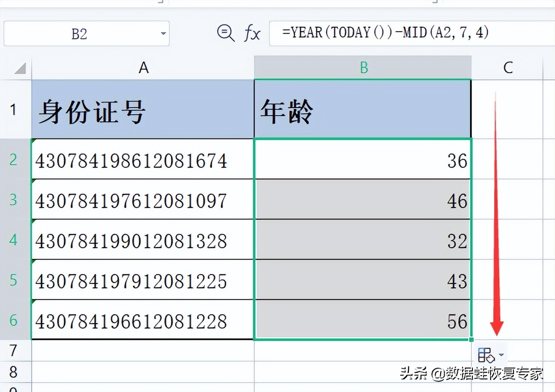Select age cell showing 56
This screenshot has height=392, width=555.
click(363, 320)
